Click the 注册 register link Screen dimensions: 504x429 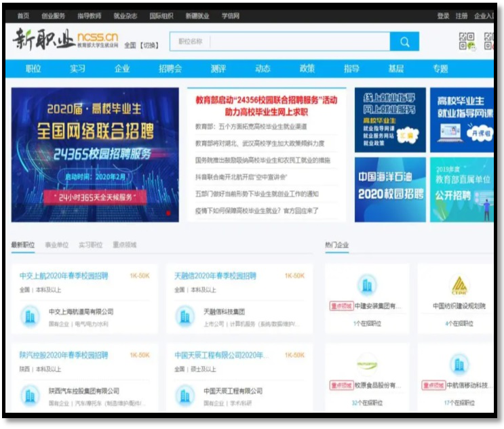coord(461,16)
